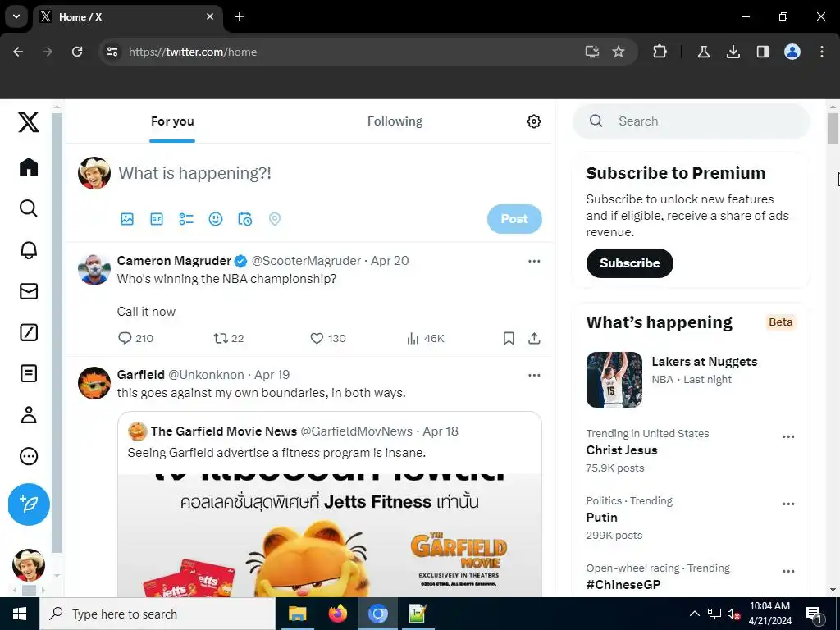Screen dimensions: 840x630
Task: Open The Garfield Movie News quoted post
Action: click(x=330, y=504)
